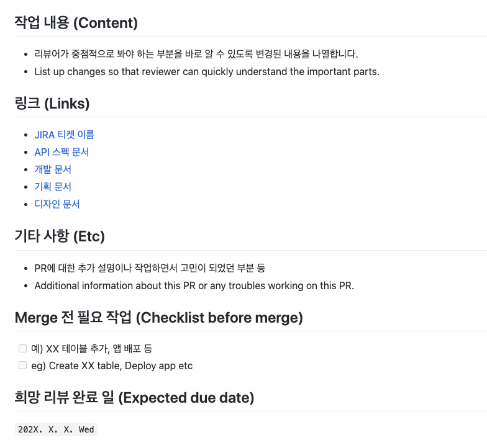The width and height of the screenshot is (487, 448).
Task: Click the 'Additional information about this PR' sentence
Action: [194, 285]
